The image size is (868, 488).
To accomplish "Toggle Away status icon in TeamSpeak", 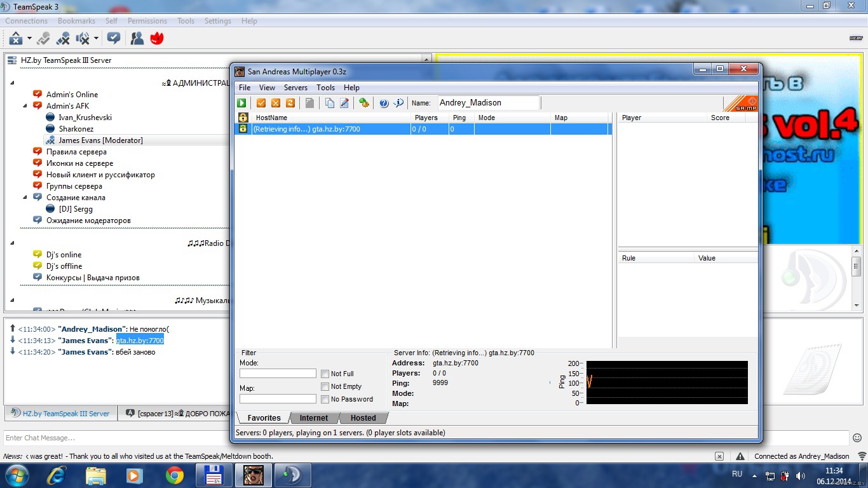I will pyautogui.click(x=43, y=39).
